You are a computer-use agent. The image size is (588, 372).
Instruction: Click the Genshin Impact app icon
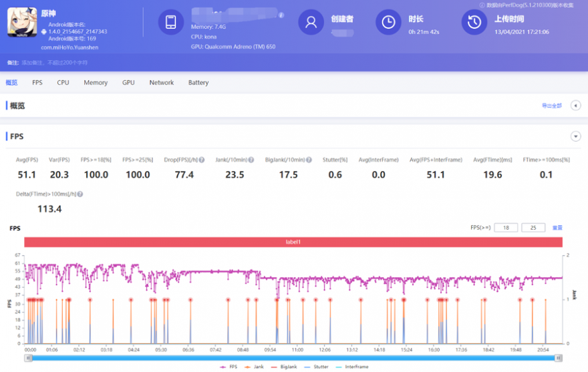(x=22, y=22)
